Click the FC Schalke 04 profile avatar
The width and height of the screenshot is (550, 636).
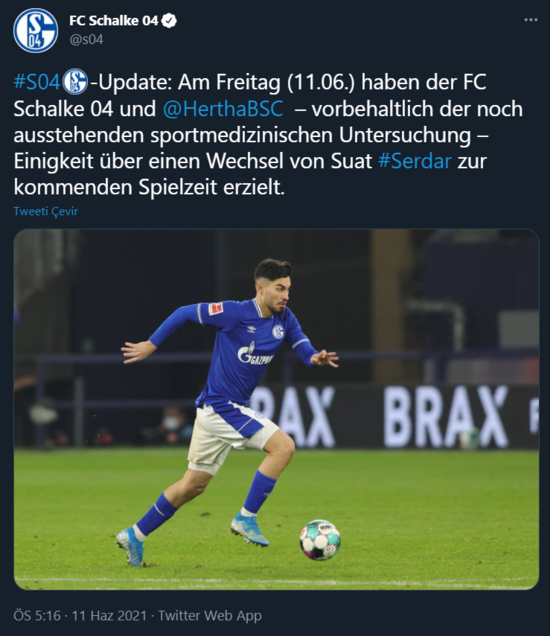pos(36,30)
